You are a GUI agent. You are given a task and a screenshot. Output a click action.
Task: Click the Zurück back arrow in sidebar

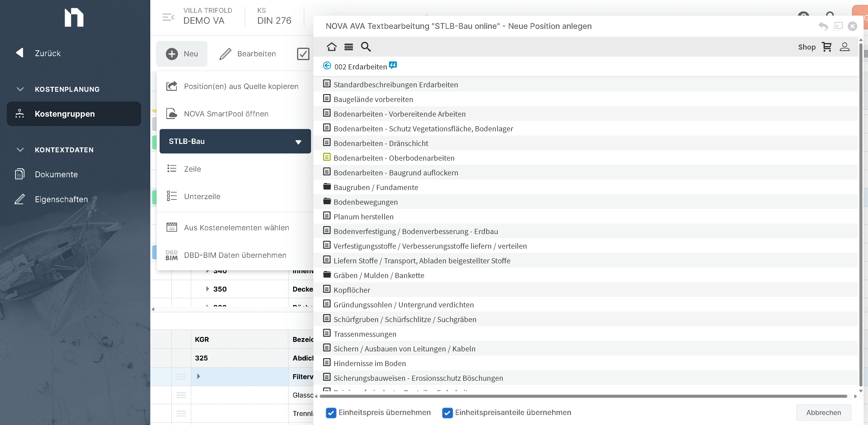click(20, 53)
